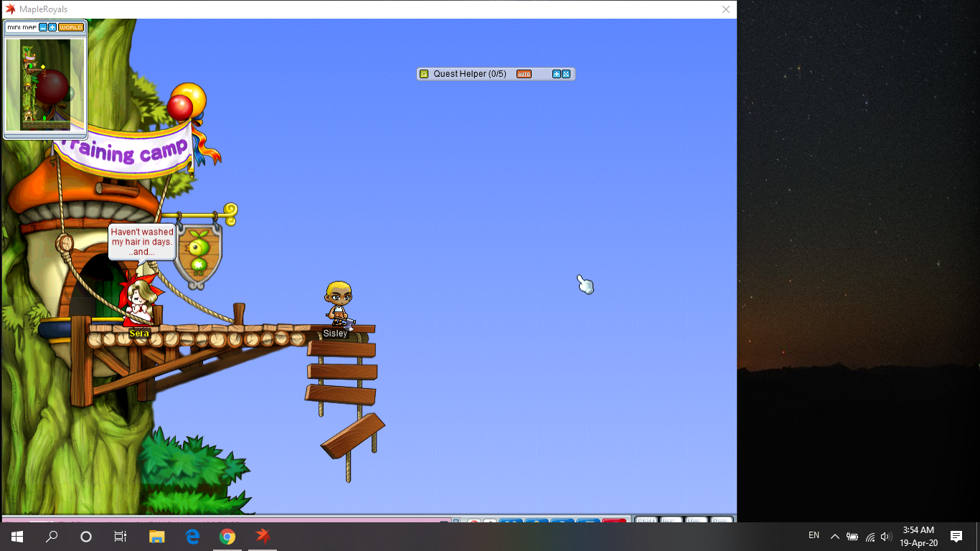Launch File Explorer from the taskbar
980x551 pixels.
coord(156,537)
